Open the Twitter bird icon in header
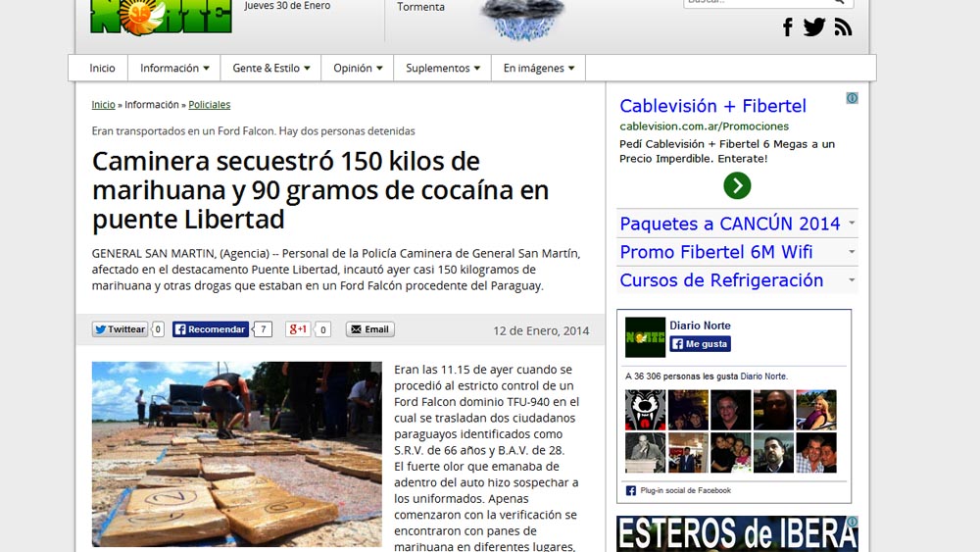980x552 pixels. point(814,27)
